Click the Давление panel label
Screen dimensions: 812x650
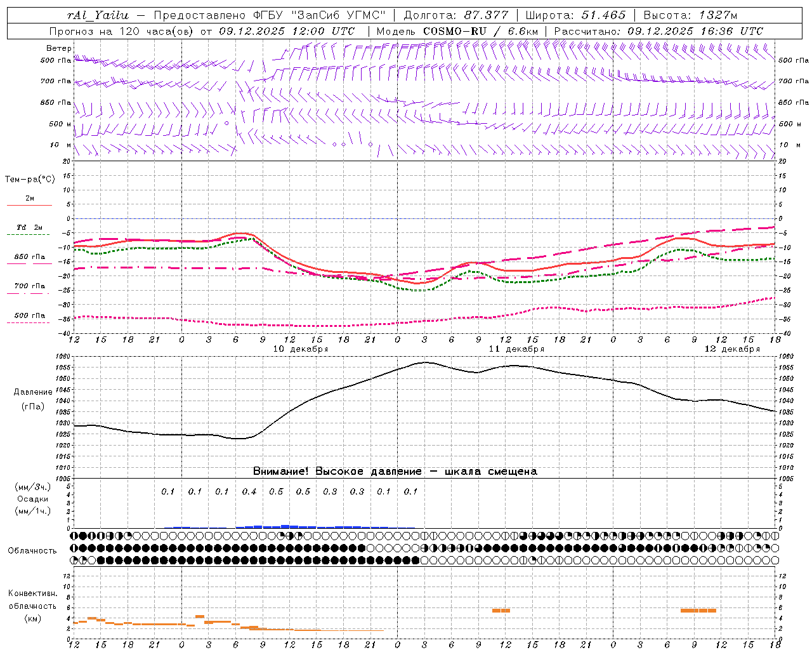coord(33,392)
